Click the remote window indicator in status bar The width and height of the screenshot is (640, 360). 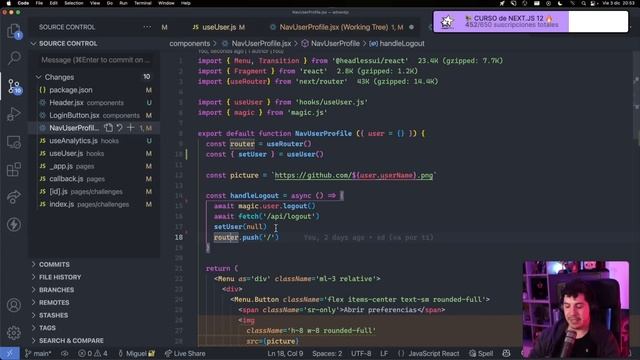9,353
